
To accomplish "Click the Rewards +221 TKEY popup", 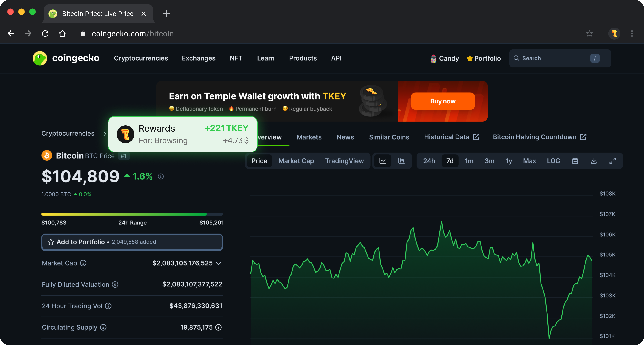I will (x=183, y=134).
